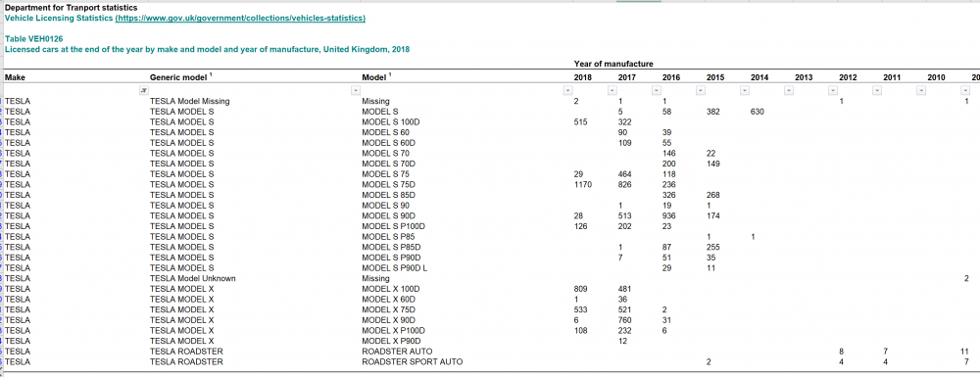Viewport: 980px width, 377px height.
Task: Select the 'TESLA Model Missing' cell
Action: (190, 101)
